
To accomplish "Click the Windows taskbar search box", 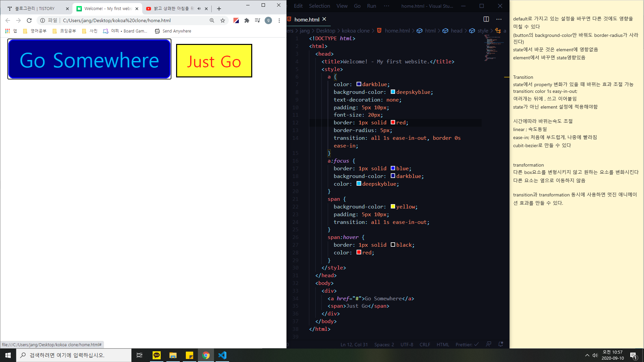I will [74, 355].
